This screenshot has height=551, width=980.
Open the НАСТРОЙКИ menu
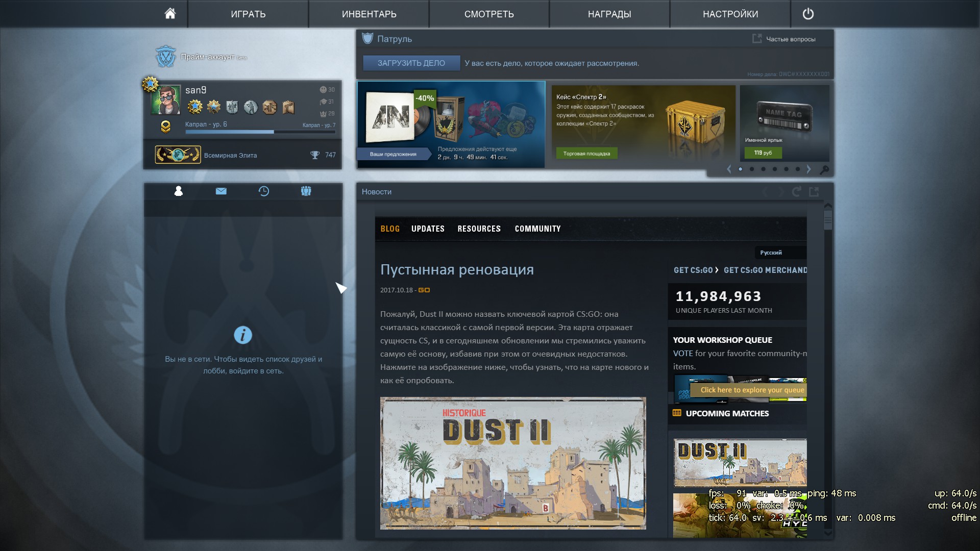[x=730, y=14]
